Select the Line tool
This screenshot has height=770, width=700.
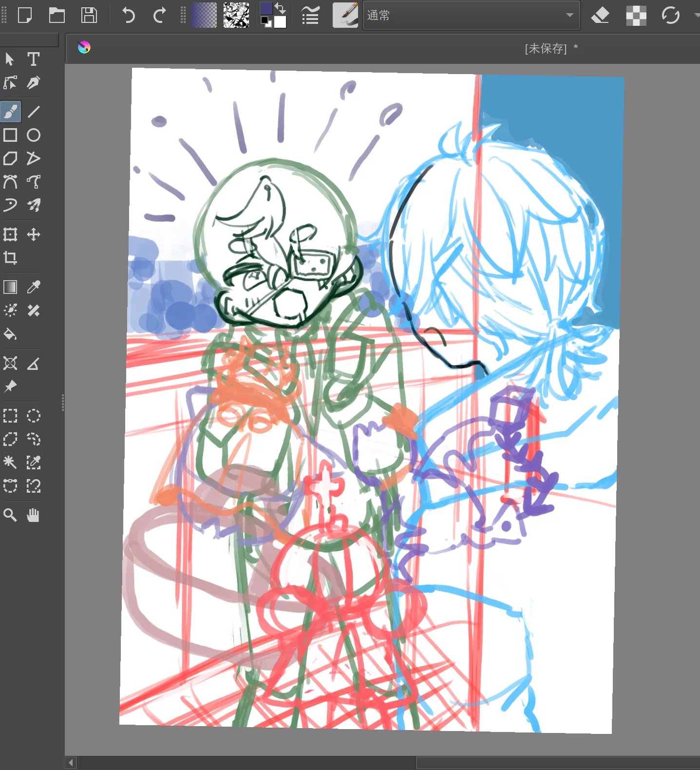click(34, 112)
